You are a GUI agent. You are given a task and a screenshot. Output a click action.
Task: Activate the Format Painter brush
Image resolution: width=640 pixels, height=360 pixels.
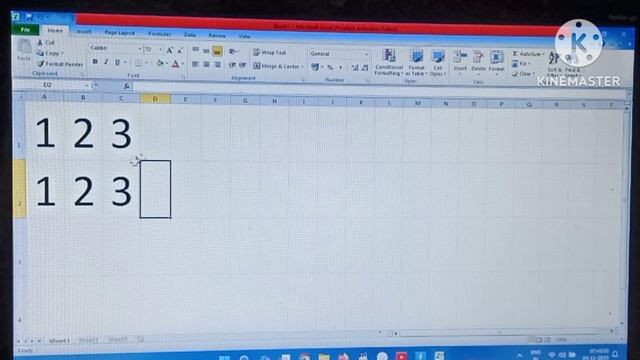[x=60, y=64]
